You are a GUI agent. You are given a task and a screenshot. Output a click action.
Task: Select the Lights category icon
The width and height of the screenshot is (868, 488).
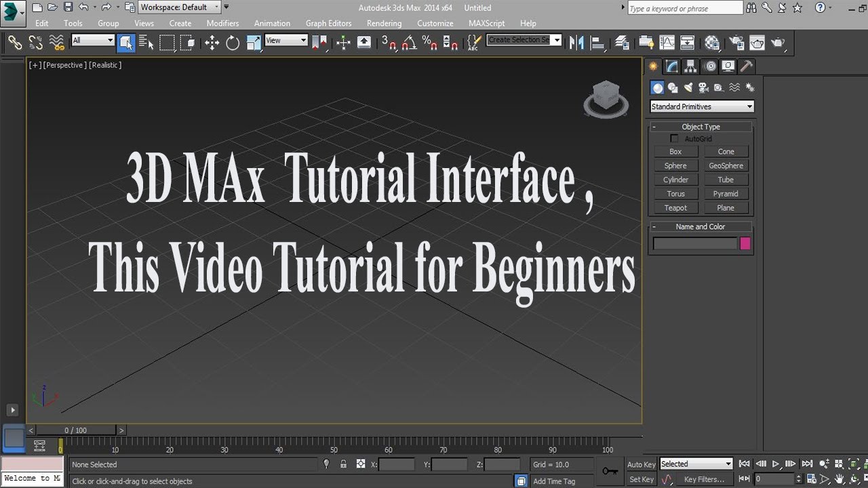click(688, 87)
